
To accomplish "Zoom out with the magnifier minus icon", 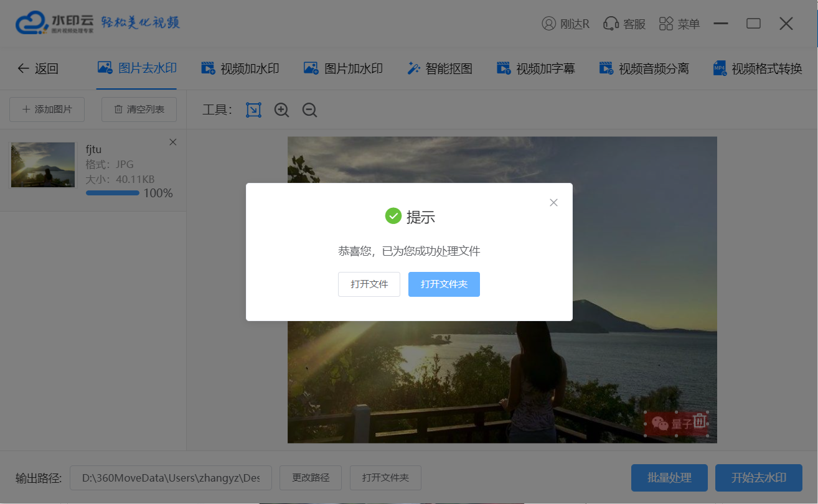I will [309, 110].
